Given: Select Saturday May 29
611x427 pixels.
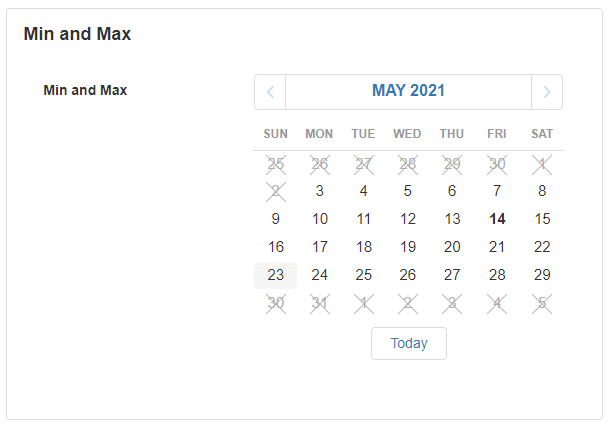Looking at the screenshot, I should [x=542, y=275].
